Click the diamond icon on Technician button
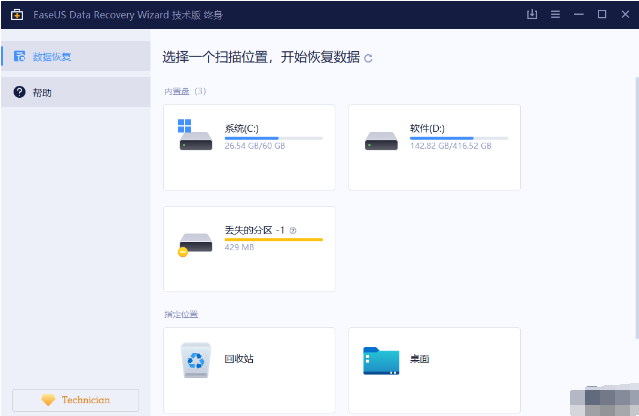This screenshot has height=416, width=639. 48,400
